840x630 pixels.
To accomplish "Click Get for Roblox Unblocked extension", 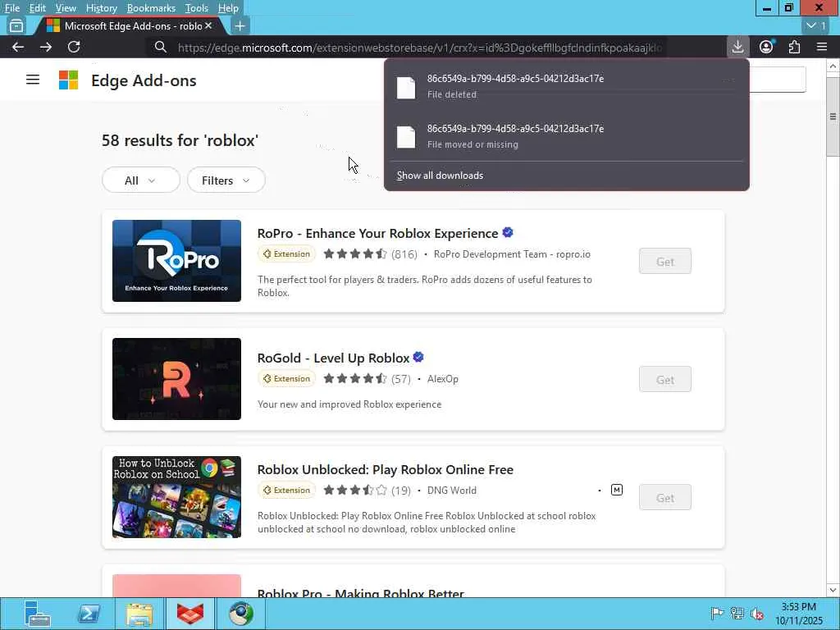I will tap(664, 498).
